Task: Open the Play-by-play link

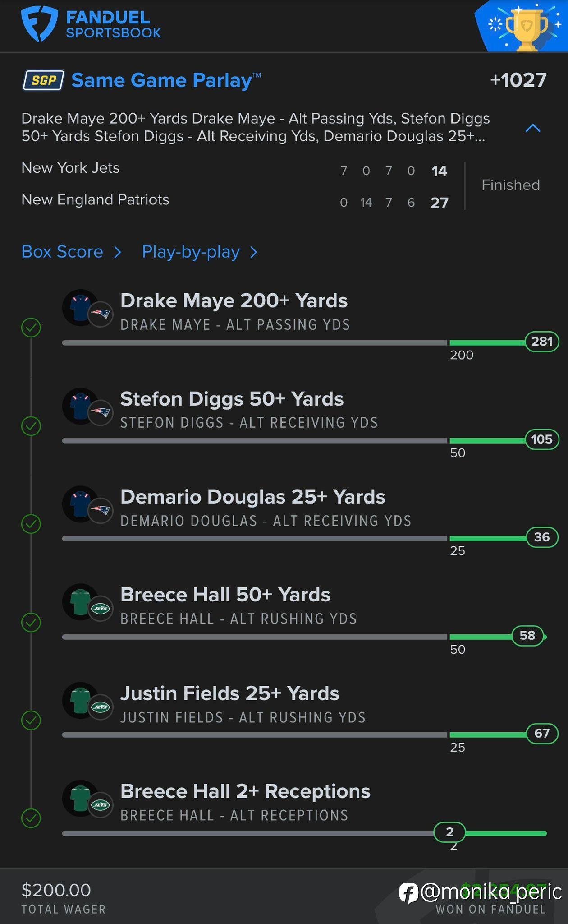Action: tap(191, 252)
